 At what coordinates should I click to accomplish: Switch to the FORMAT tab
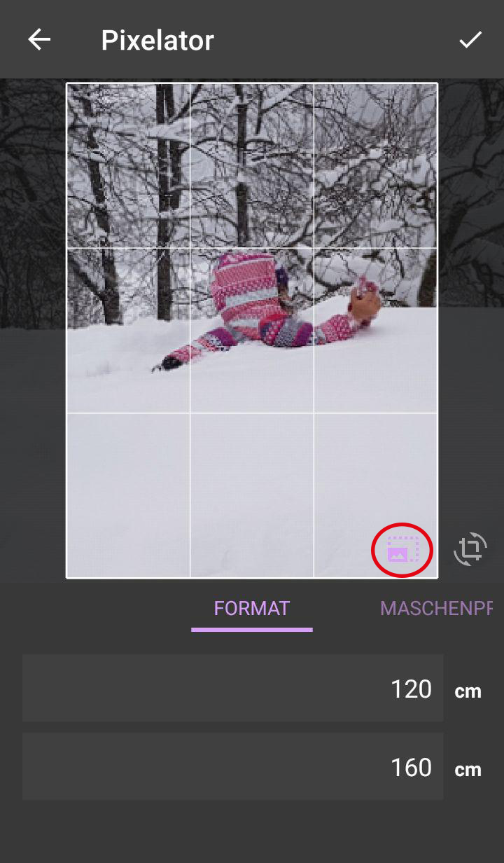[252, 608]
